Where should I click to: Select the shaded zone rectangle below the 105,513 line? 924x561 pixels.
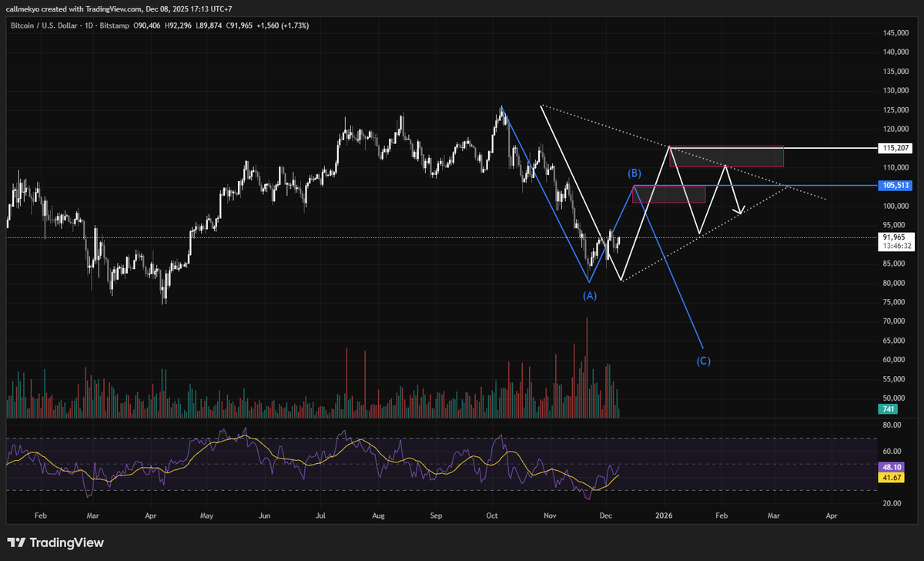coord(668,195)
